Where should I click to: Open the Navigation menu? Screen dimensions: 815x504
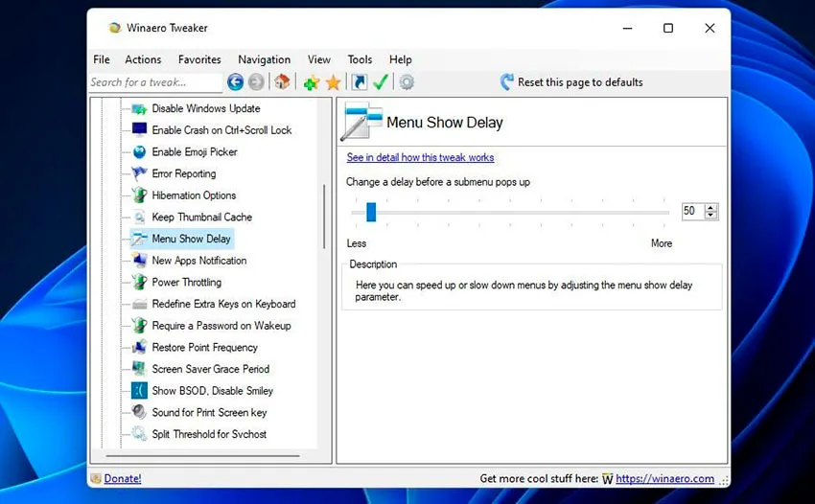264,59
